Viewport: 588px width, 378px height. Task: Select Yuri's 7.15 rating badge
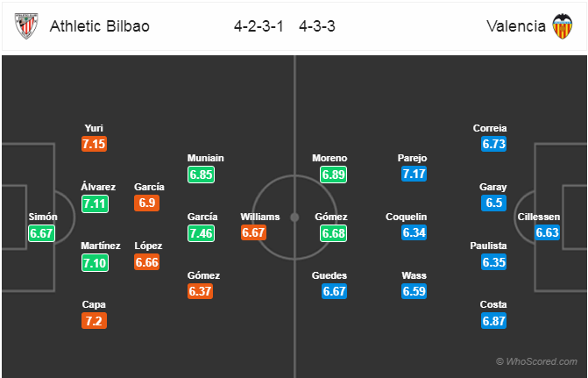[94, 144]
